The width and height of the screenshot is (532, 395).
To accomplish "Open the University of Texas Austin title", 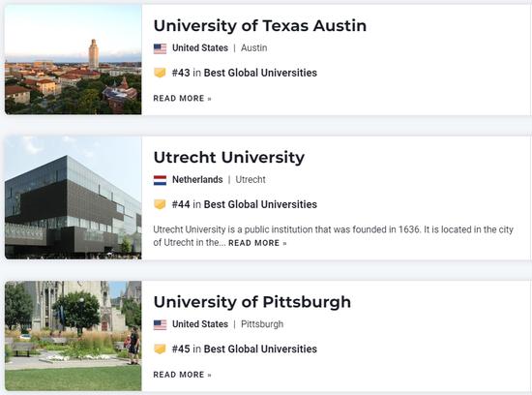I will [x=260, y=25].
